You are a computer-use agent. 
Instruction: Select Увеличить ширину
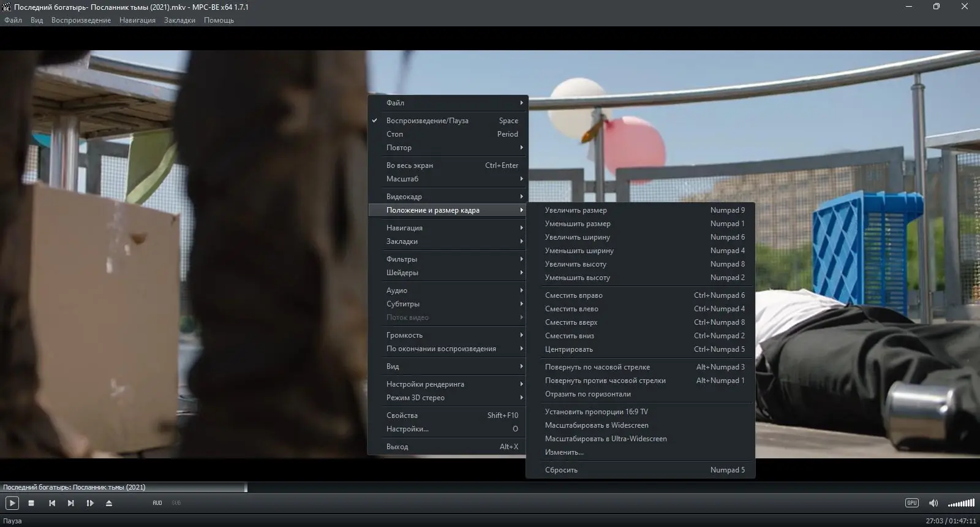coord(641,237)
